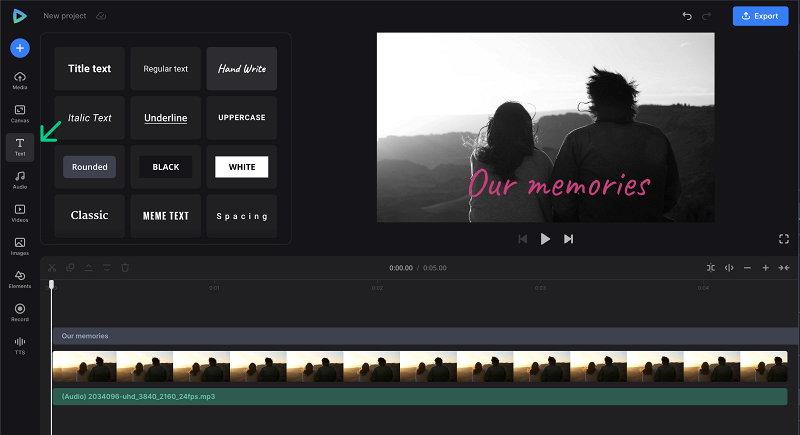Choose the Hand Write text style
This screenshot has height=435, width=800.
pos(242,68)
